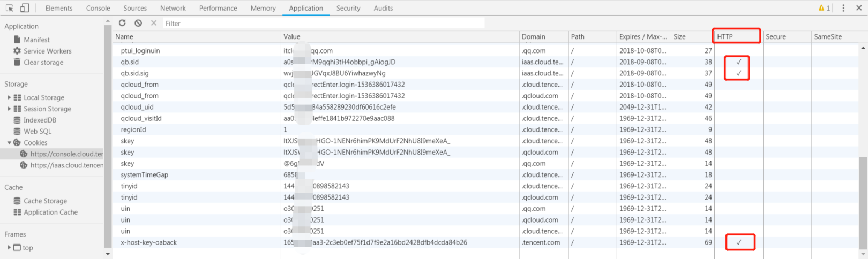This screenshot has width=868, height=259.
Task: Select the Application tab
Action: [x=306, y=8]
